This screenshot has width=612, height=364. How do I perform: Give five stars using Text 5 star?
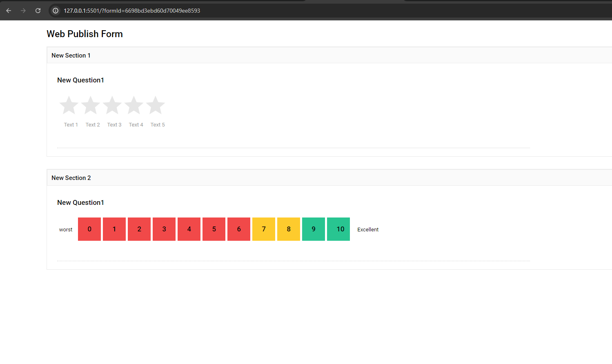pos(156,106)
